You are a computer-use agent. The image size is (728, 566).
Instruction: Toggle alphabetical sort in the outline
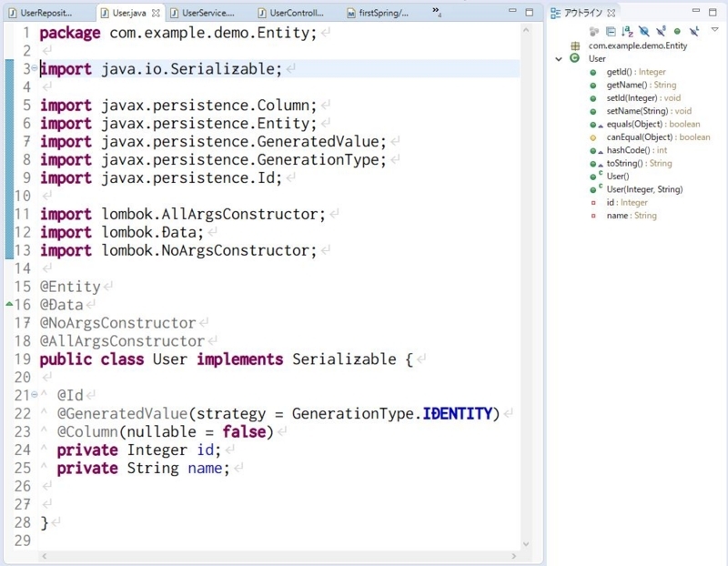[627, 32]
